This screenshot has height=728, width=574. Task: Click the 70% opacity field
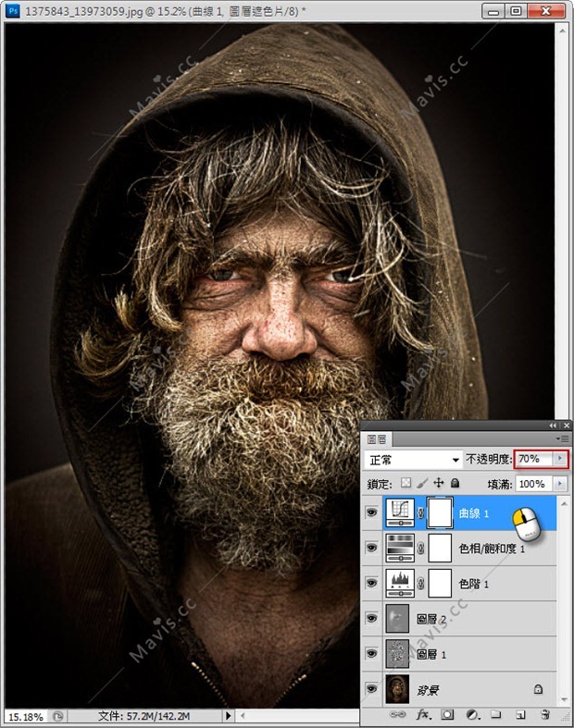click(534, 459)
